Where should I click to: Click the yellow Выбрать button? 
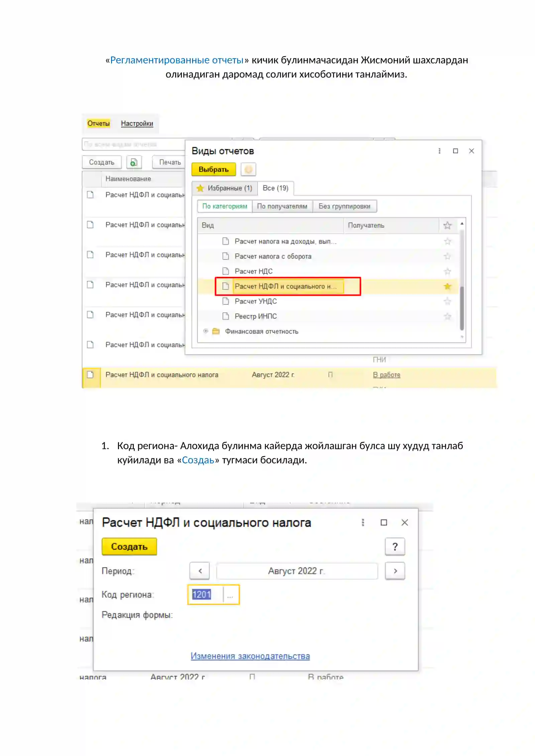[x=214, y=169]
